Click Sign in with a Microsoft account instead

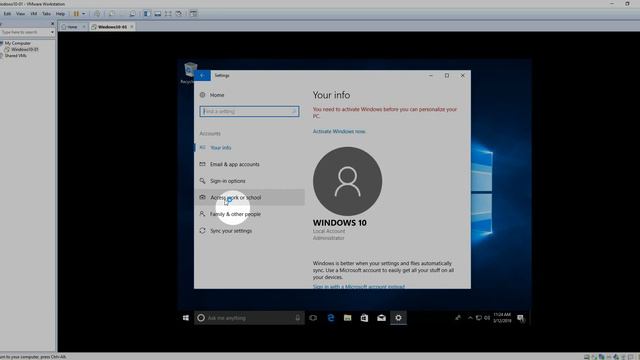click(x=358, y=286)
